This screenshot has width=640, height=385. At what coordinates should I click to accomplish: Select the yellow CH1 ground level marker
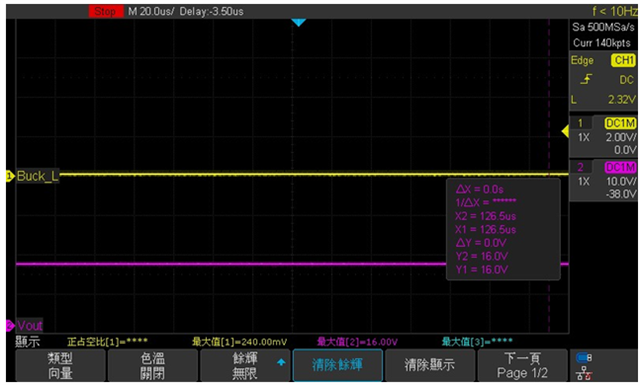coord(9,176)
